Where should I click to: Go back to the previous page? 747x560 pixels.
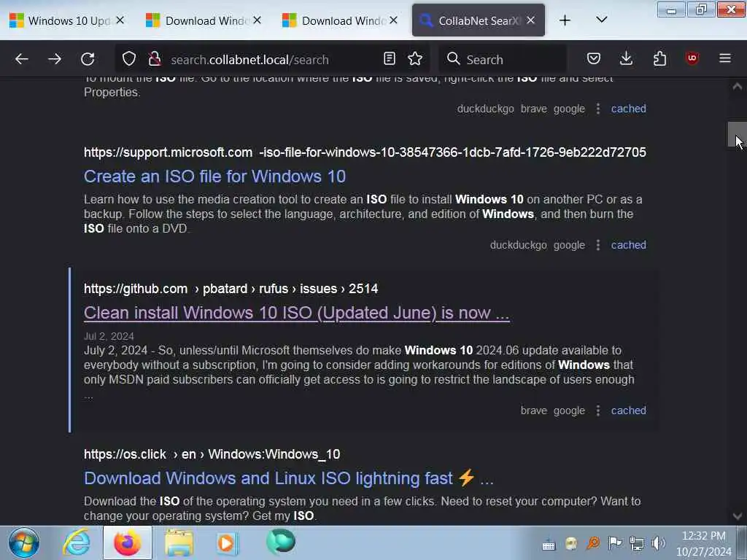click(x=22, y=59)
